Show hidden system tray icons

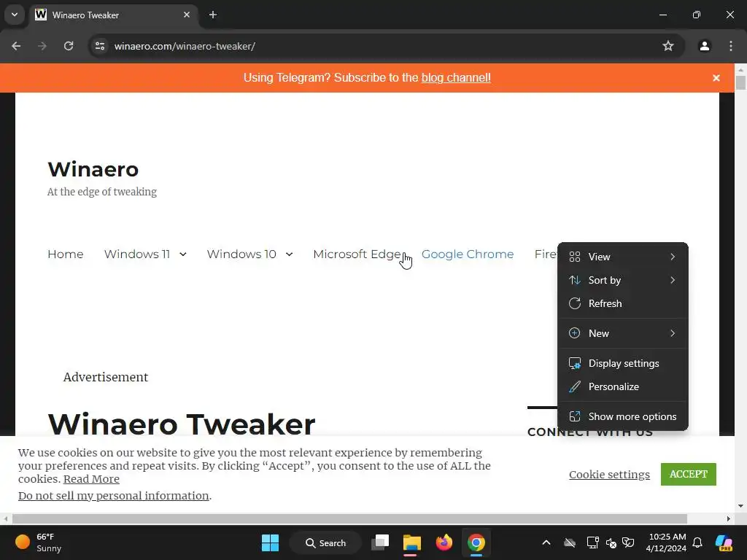click(546, 542)
